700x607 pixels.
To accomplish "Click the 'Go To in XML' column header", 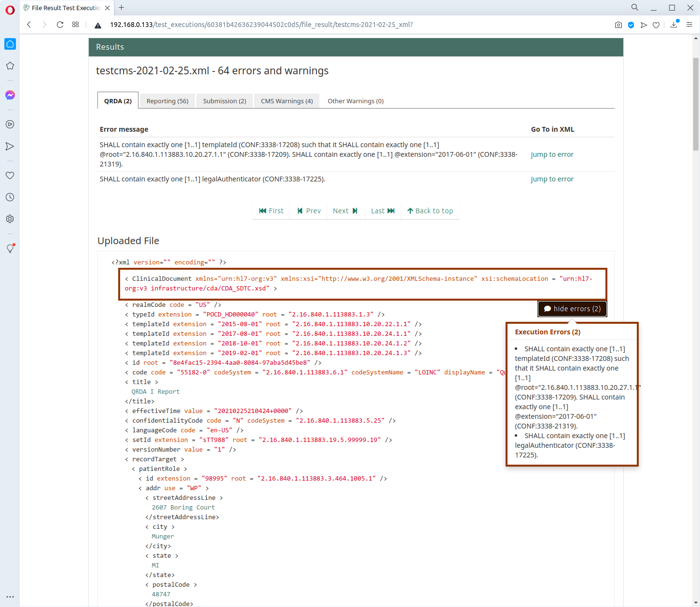I will tap(552, 129).
